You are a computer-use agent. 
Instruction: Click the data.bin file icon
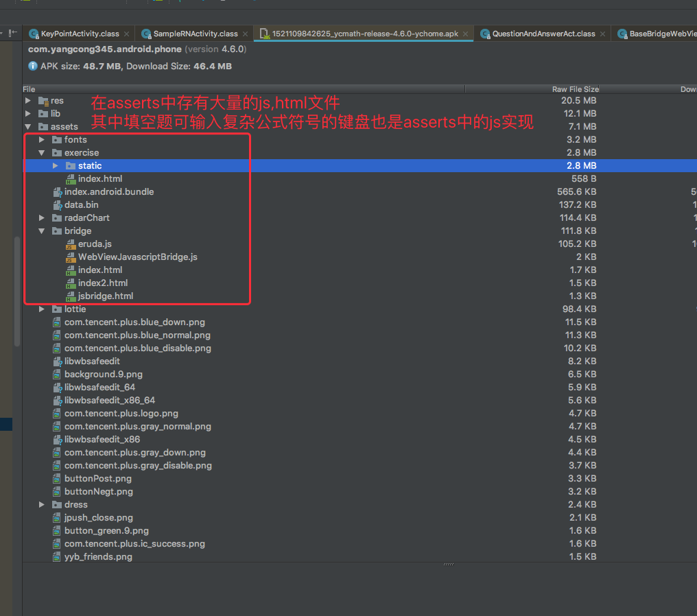click(57, 205)
